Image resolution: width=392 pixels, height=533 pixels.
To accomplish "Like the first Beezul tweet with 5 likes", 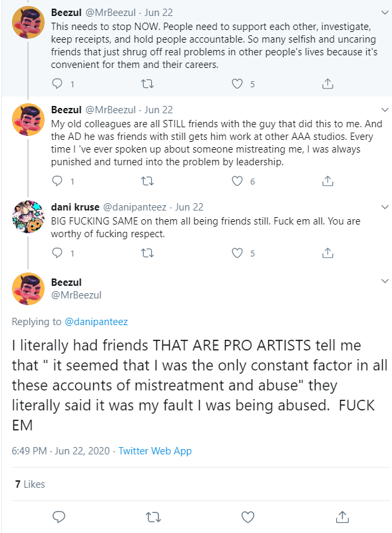I will click(237, 84).
